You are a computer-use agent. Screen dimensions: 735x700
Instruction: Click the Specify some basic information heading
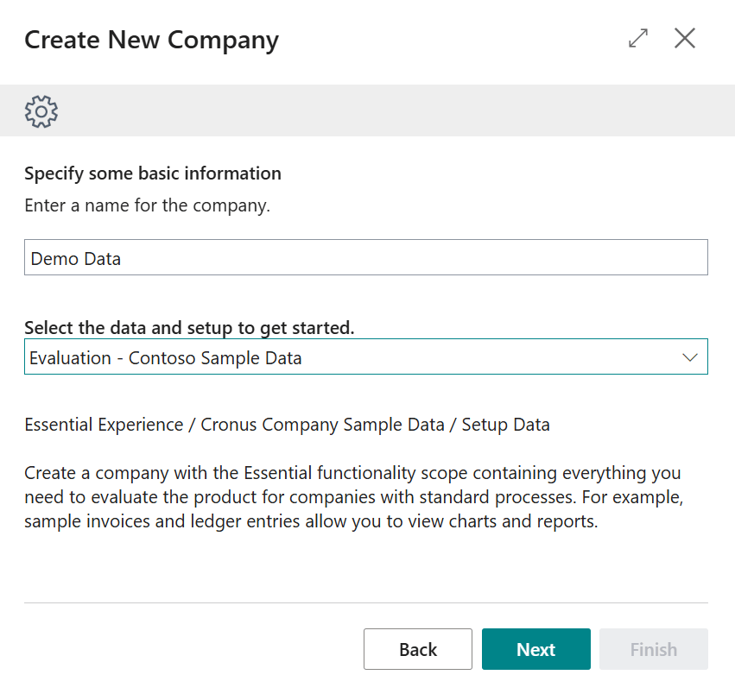click(153, 173)
